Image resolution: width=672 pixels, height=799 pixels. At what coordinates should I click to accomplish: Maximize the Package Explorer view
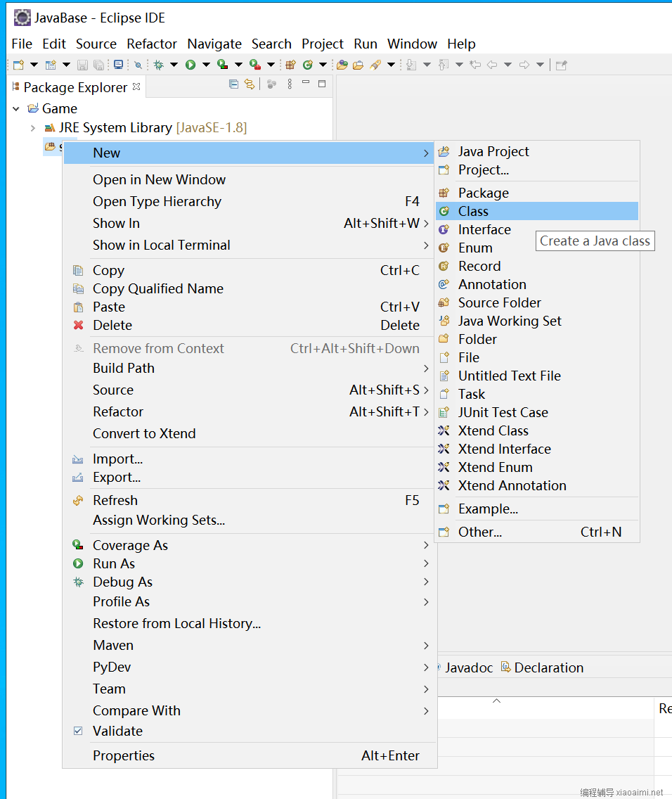click(322, 84)
